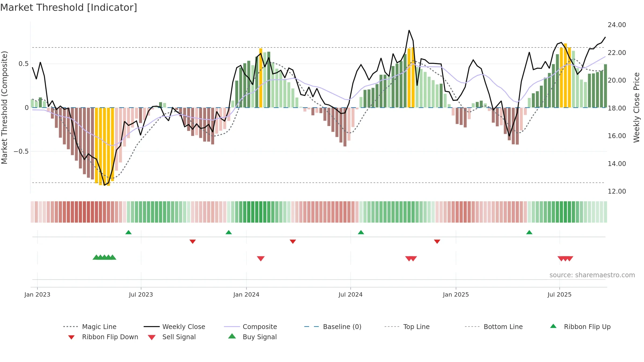
Task: Click the ribbon flip up marker before Jan 2024
Action: 229,232
